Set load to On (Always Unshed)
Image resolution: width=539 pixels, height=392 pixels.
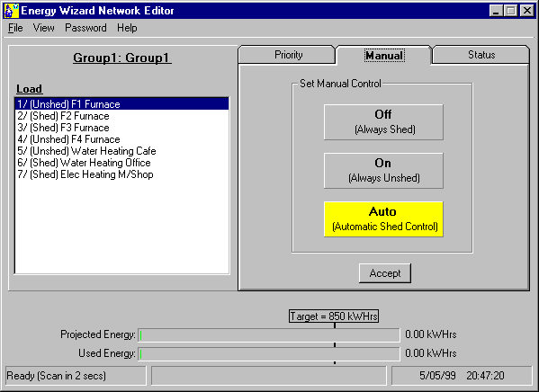point(383,171)
